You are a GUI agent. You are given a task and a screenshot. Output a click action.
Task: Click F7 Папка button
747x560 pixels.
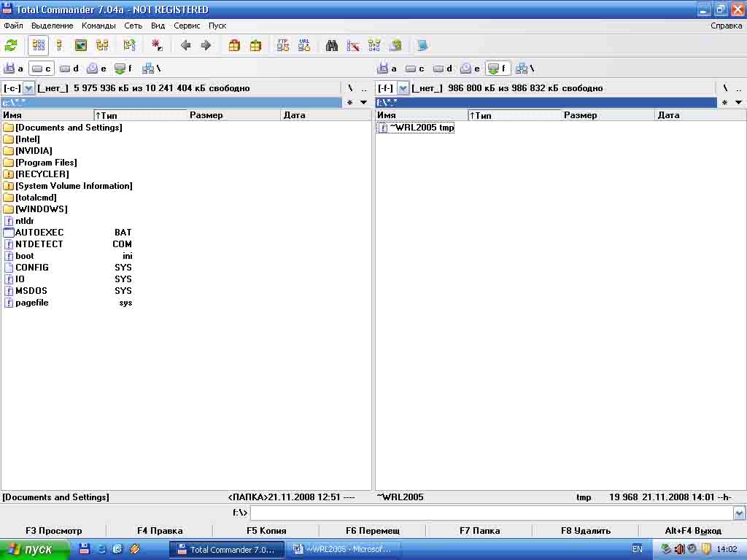(x=479, y=531)
